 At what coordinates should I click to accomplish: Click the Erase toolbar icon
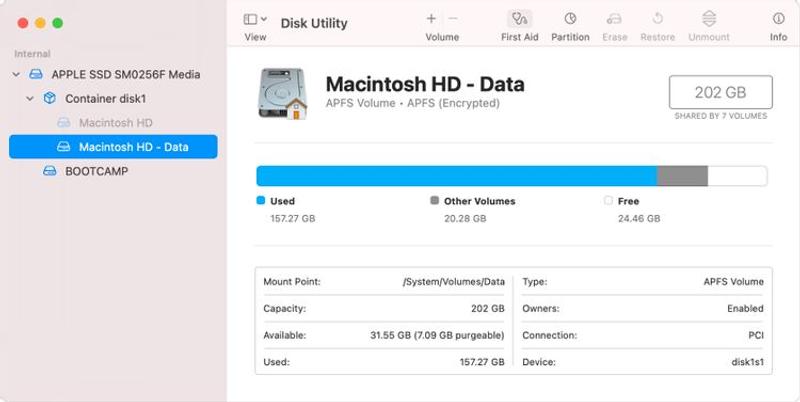click(x=614, y=19)
